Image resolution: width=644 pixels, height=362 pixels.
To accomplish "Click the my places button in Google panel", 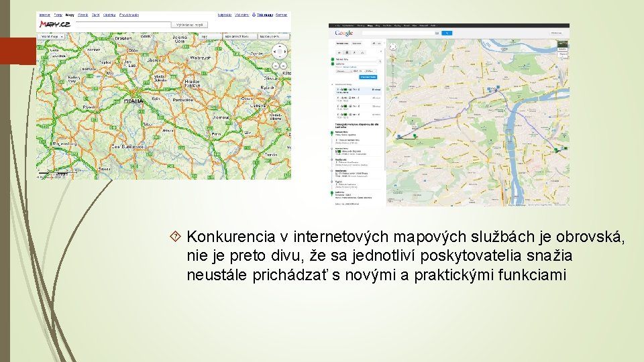I will [x=356, y=44].
